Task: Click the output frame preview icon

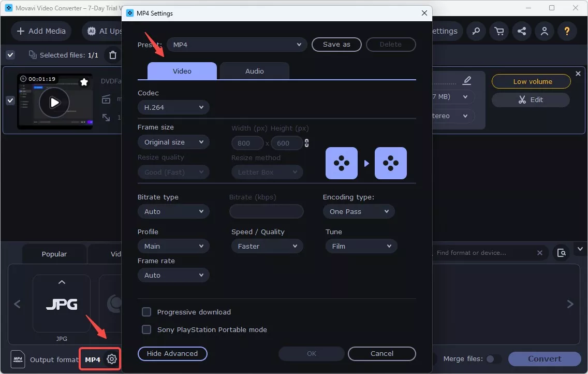Action: pyautogui.click(x=390, y=163)
